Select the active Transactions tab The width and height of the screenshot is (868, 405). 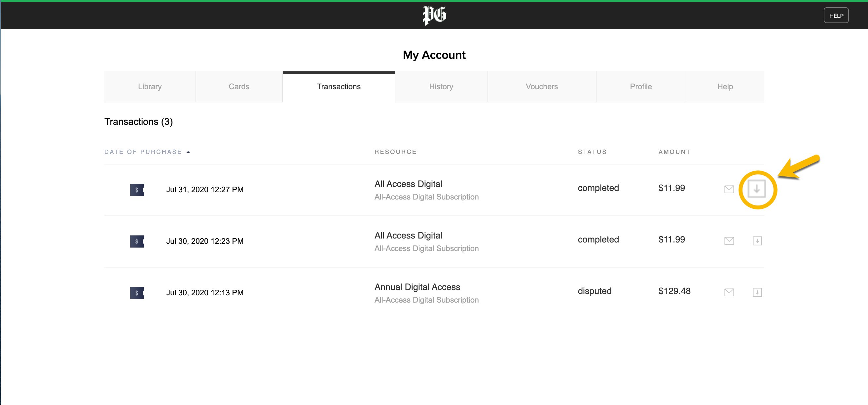(x=338, y=87)
